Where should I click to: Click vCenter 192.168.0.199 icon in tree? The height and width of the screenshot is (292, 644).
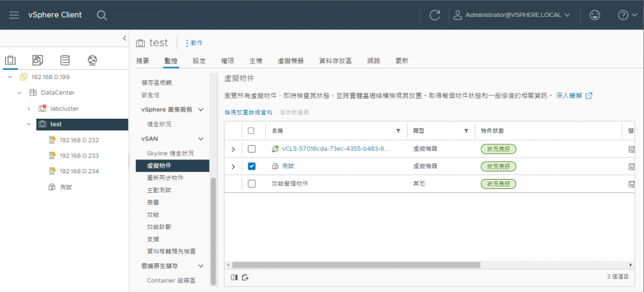[23, 77]
